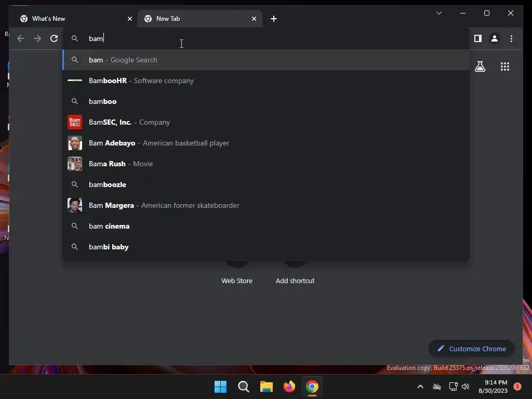The width and height of the screenshot is (532, 399).
Task: Click the Chrome taskbar icon
Action: [312, 387]
